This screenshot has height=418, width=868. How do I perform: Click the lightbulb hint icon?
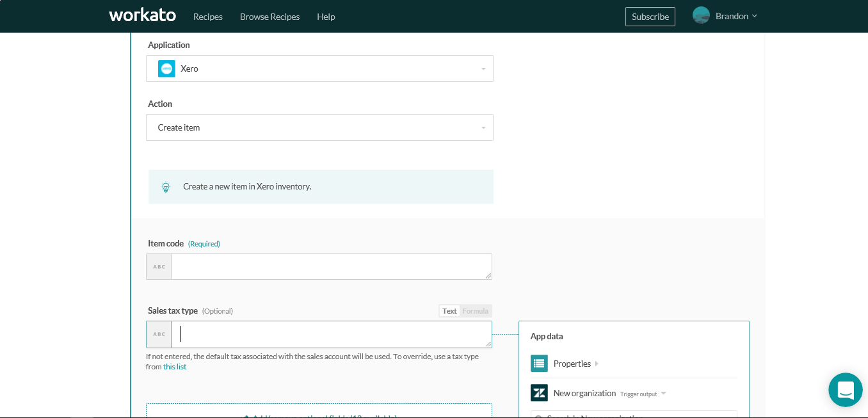[x=166, y=187]
